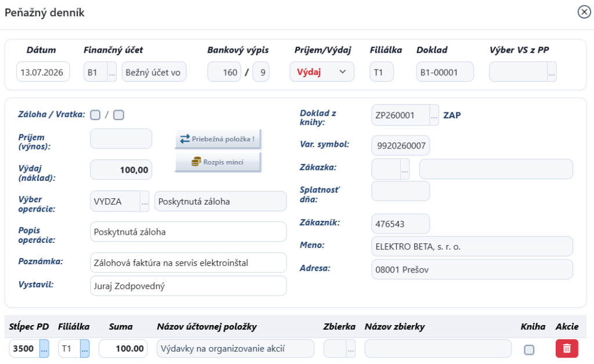Open lookup dots beside Stĺpec PD 3500
The width and height of the screenshot is (594, 364).
44,348
